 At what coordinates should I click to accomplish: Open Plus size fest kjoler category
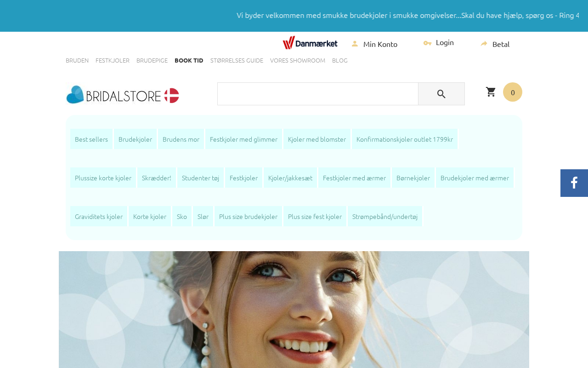coord(315,216)
